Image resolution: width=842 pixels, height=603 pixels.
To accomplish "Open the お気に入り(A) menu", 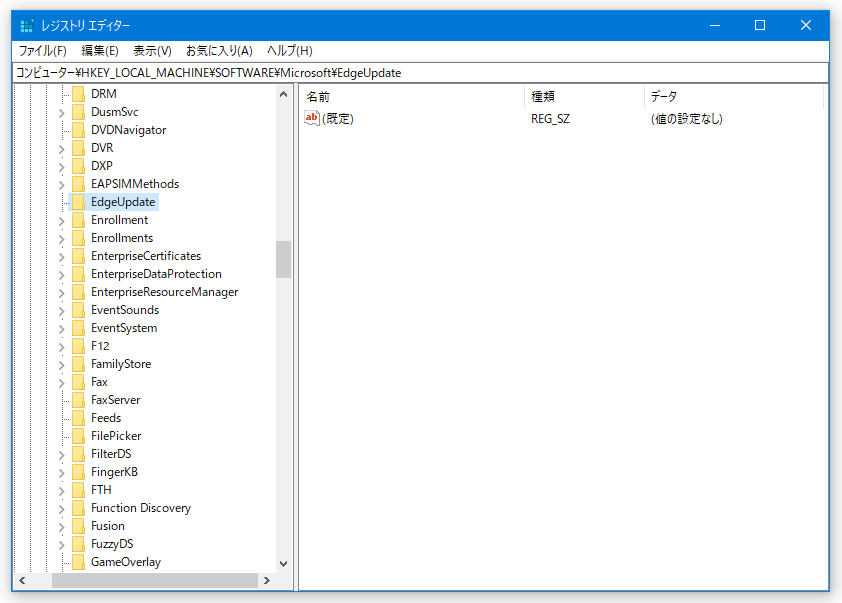I will (219, 51).
